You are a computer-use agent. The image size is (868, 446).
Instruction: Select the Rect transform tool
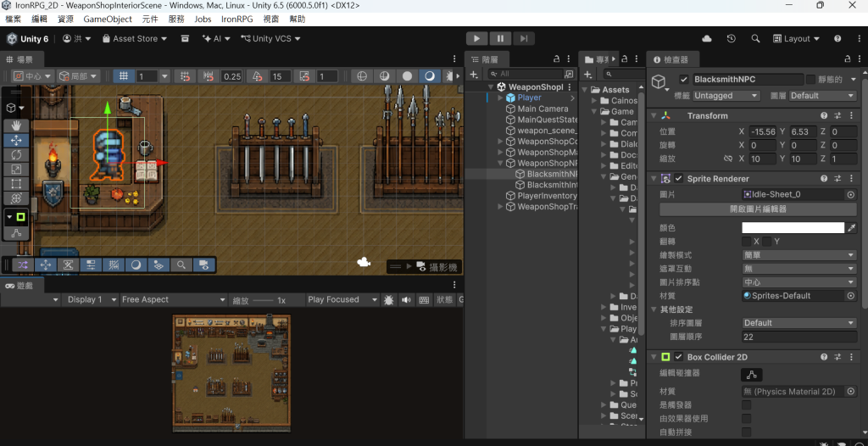[x=16, y=184]
